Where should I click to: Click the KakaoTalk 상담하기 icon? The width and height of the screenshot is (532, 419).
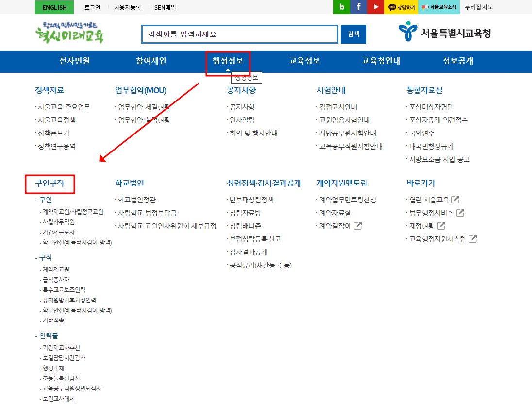tap(401, 7)
